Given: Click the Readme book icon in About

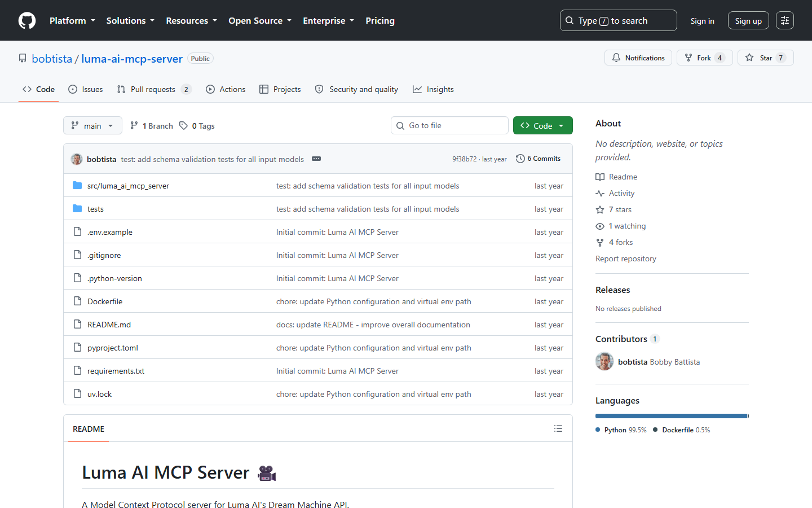Looking at the screenshot, I should 600,177.
